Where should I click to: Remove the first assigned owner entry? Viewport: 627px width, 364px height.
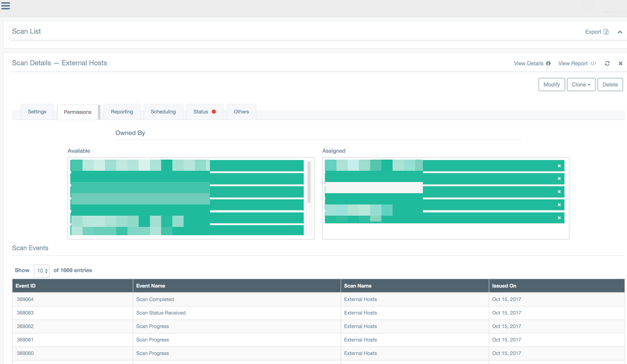559,166
